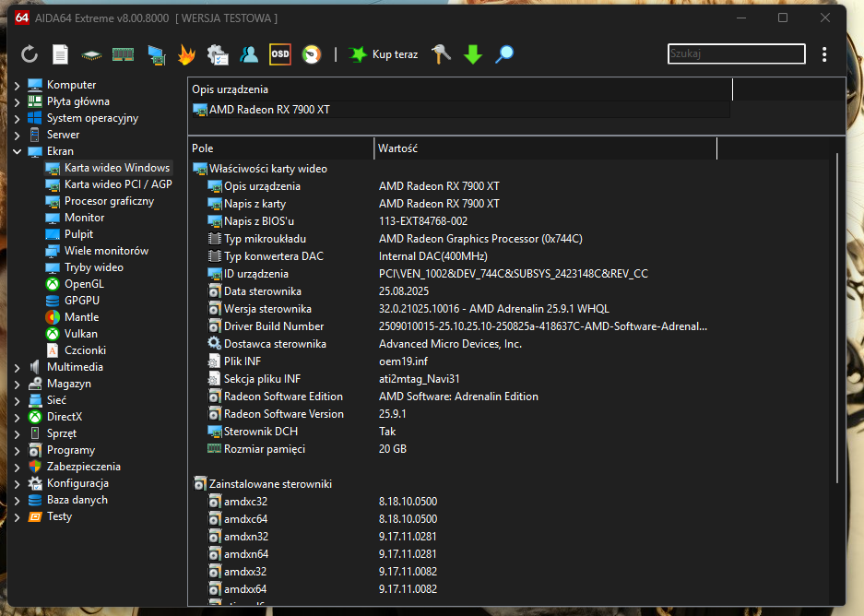
Task: Select the Sprzęt tree item
Action: [53, 433]
